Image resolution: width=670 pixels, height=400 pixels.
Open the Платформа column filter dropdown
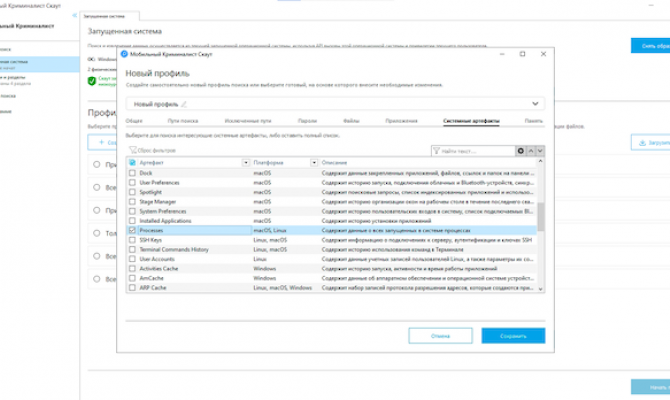pyautogui.click(x=313, y=162)
